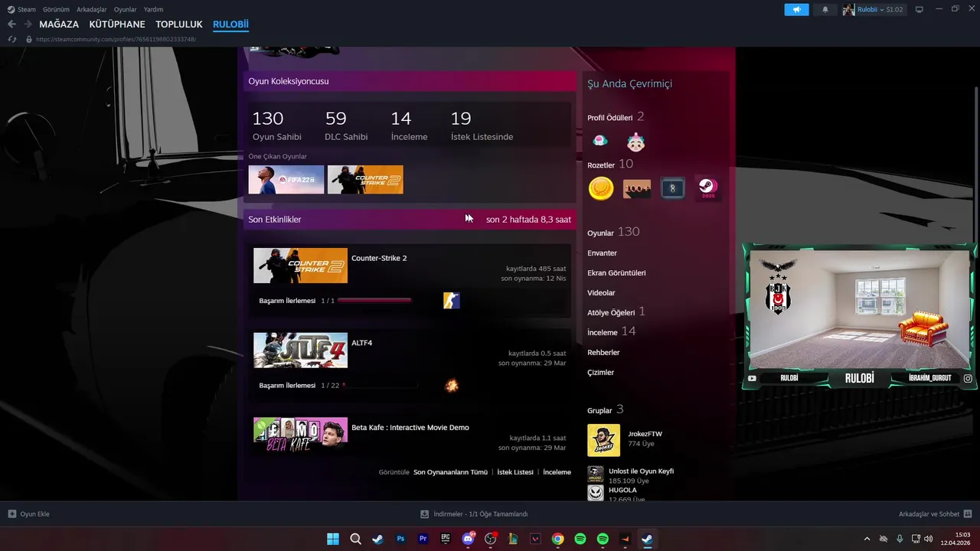Open Discord from the taskbar
This screenshot has height=551, width=980.
(x=468, y=539)
